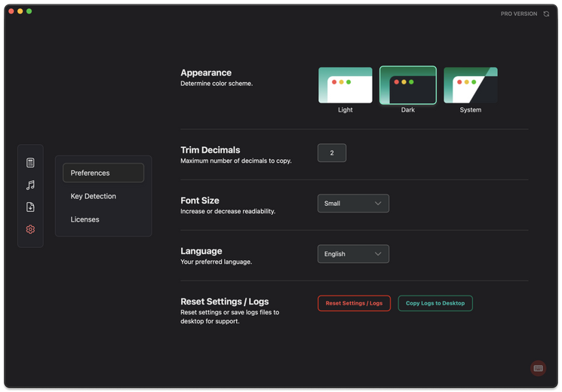Click the refresh icon beside Pro Version
The image size is (562, 392).
pyautogui.click(x=546, y=14)
